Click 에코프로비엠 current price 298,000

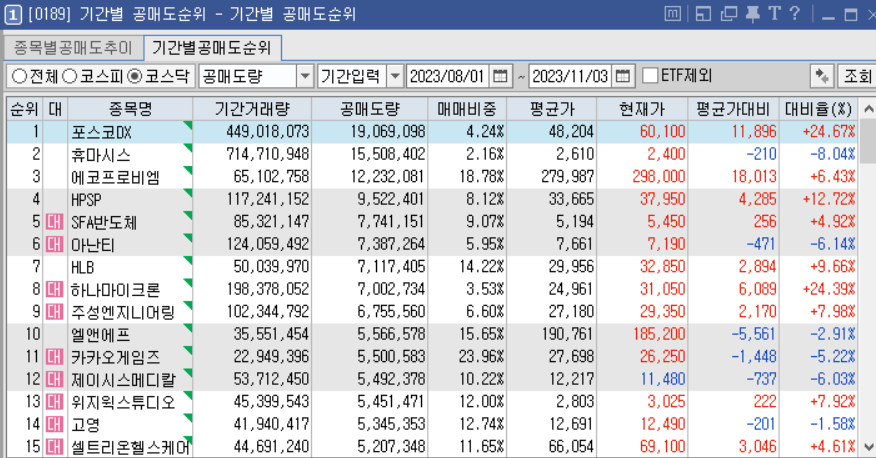click(658, 176)
